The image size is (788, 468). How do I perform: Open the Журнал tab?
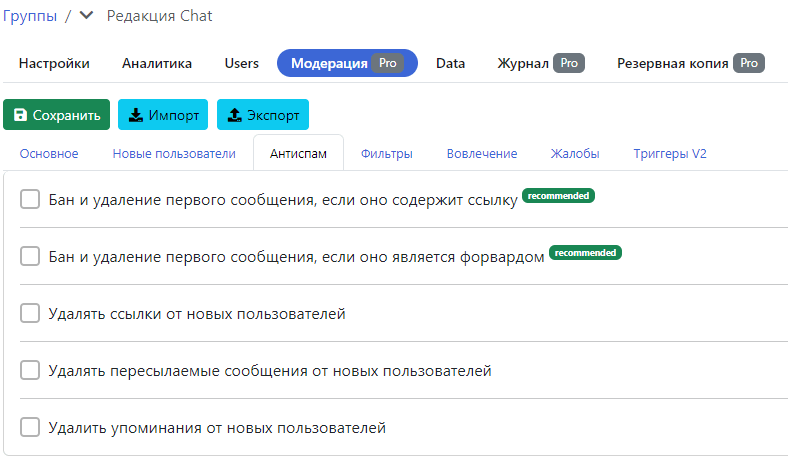coord(541,63)
